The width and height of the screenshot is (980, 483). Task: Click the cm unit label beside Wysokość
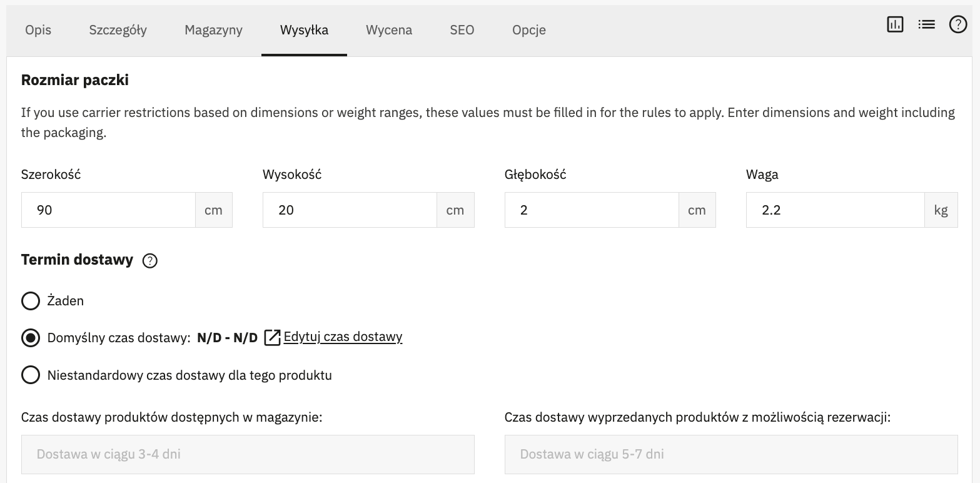tap(455, 210)
